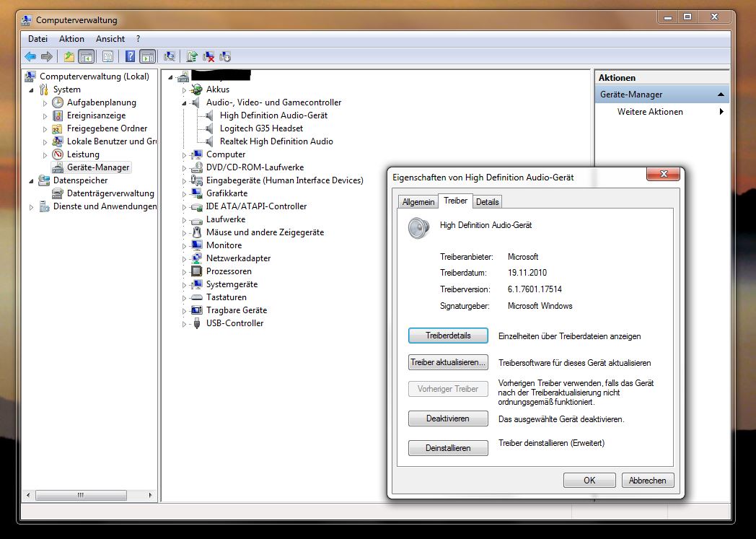This screenshot has height=539, width=756.
Task: Click the gray Forward arrow in toolbar
Action: click(47, 57)
